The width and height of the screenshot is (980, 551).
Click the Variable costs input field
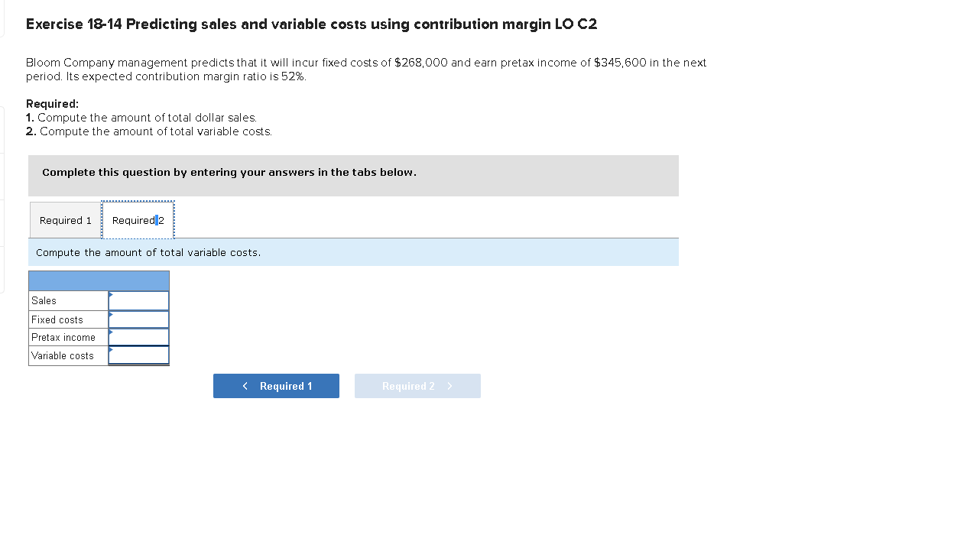[141, 355]
